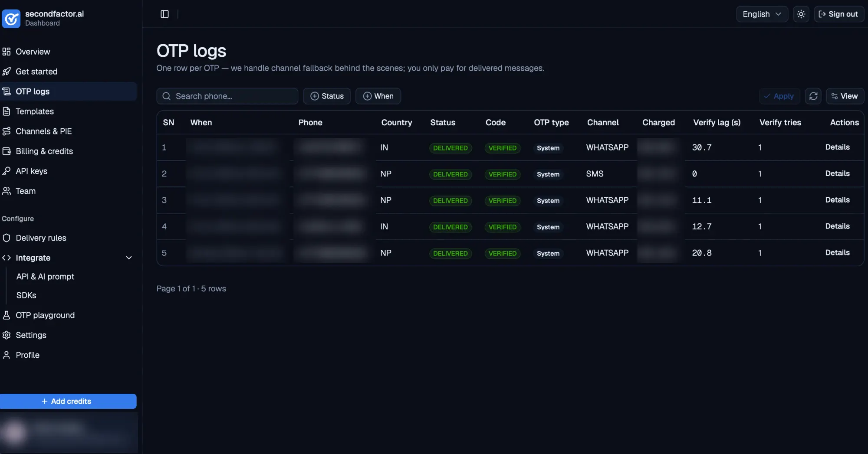This screenshot has height=454, width=868.
Task: Open the View columns options
Action: pyautogui.click(x=845, y=96)
